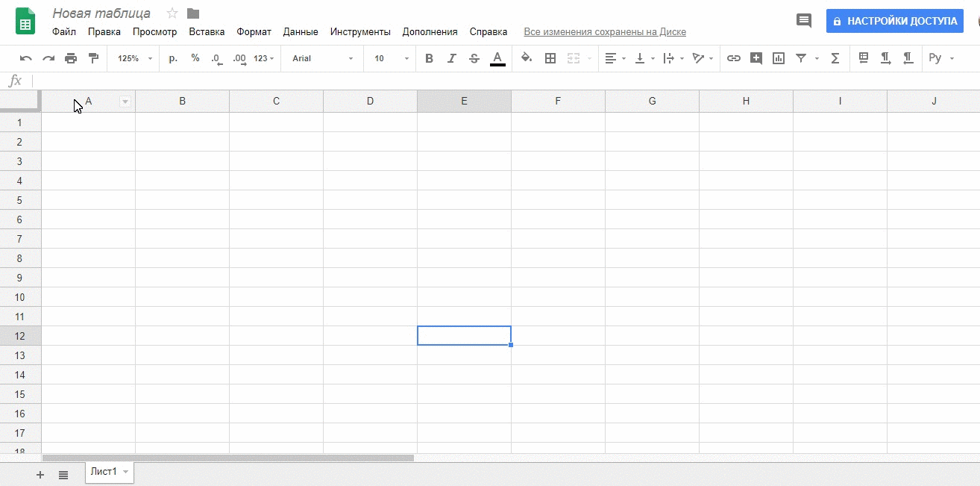
Task: Click the undo arrow icon
Action: pyautogui.click(x=26, y=58)
